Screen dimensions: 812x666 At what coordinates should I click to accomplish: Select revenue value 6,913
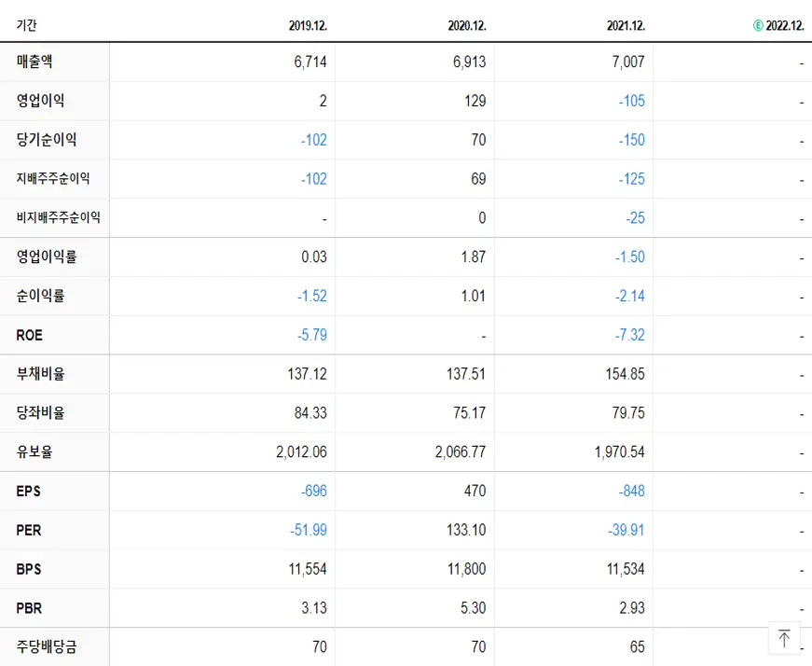(469, 62)
